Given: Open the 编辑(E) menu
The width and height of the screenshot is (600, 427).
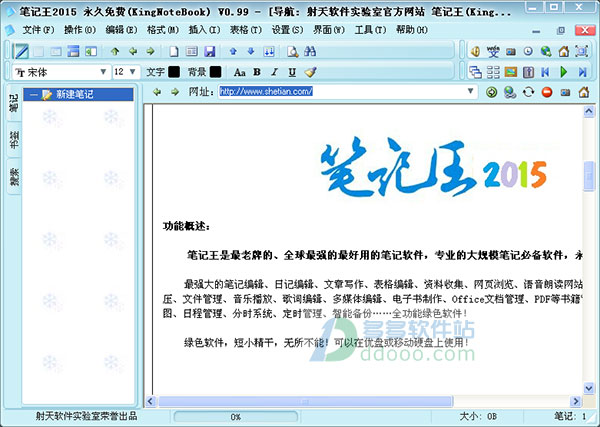Looking at the screenshot, I should (121, 30).
